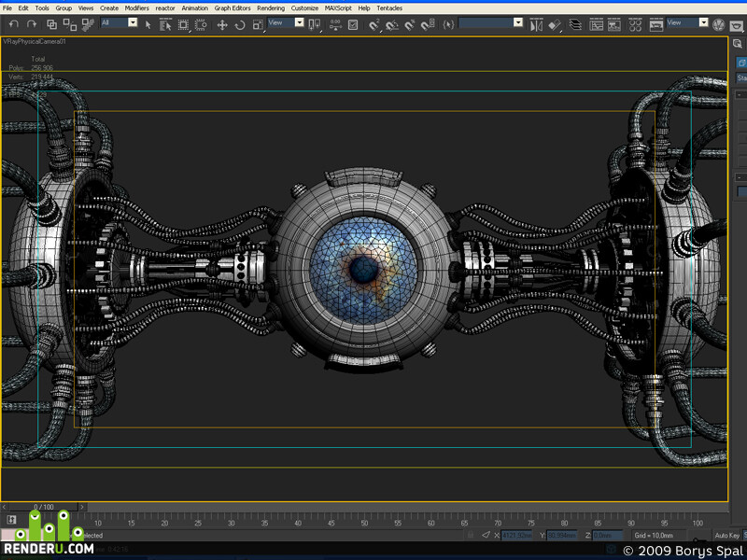Toggle the 3D Snaps magnet icon
Screen dimensions: 747x560
374,25
